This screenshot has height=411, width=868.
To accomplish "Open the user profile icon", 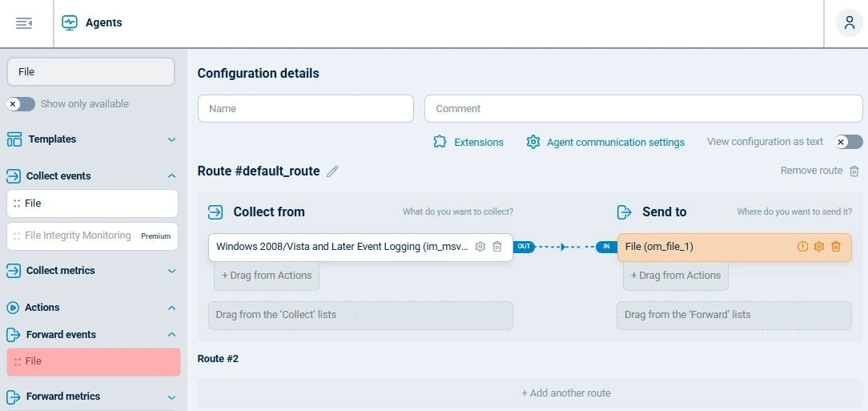I will click(848, 23).
